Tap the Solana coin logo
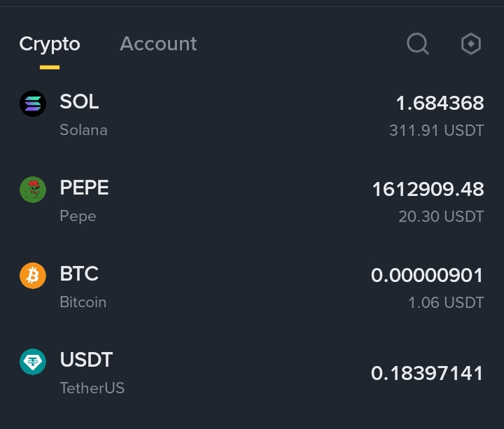 point(32,104)
